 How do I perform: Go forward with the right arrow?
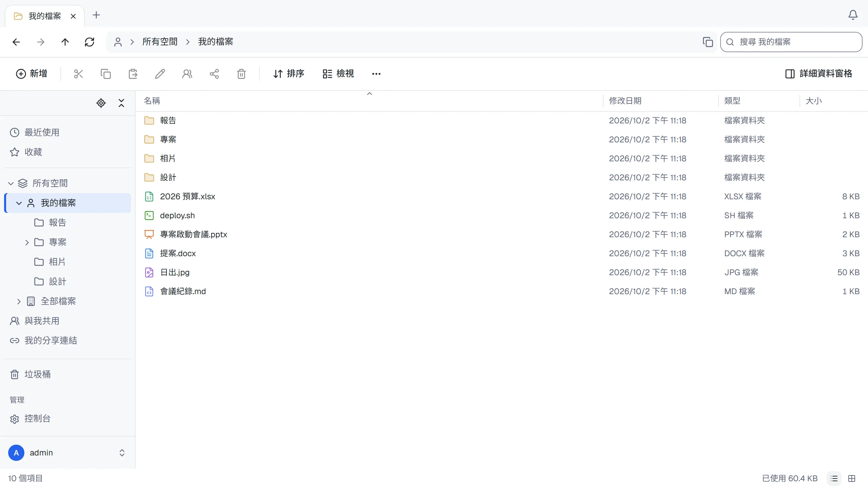pyautogui.click(x=41, y=42)
